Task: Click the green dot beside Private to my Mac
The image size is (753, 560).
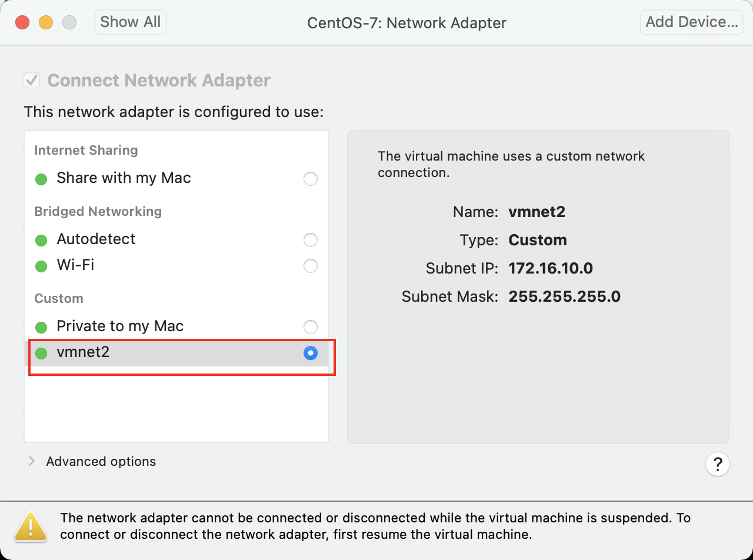Action: pyautogui.click(x=41, y=328)
